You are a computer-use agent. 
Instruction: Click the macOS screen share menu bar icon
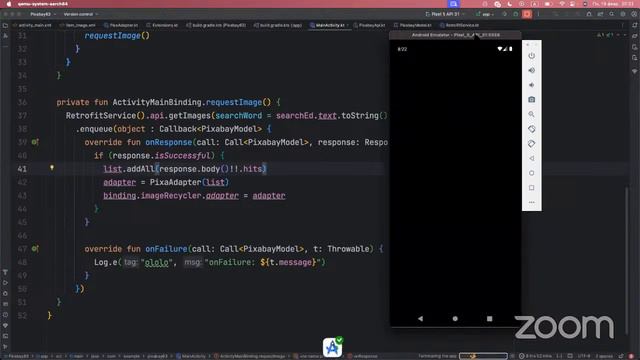[x=453, y=4]
